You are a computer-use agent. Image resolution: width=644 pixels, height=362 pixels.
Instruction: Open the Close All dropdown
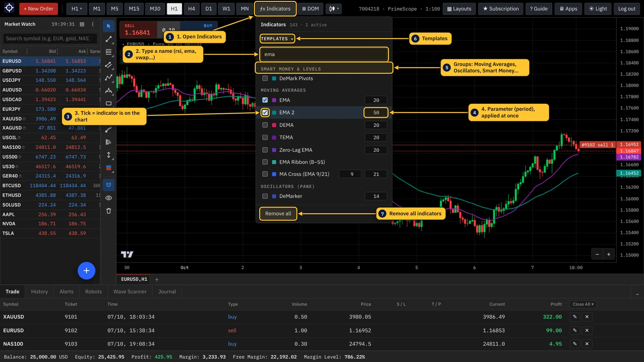click(583, 304)
